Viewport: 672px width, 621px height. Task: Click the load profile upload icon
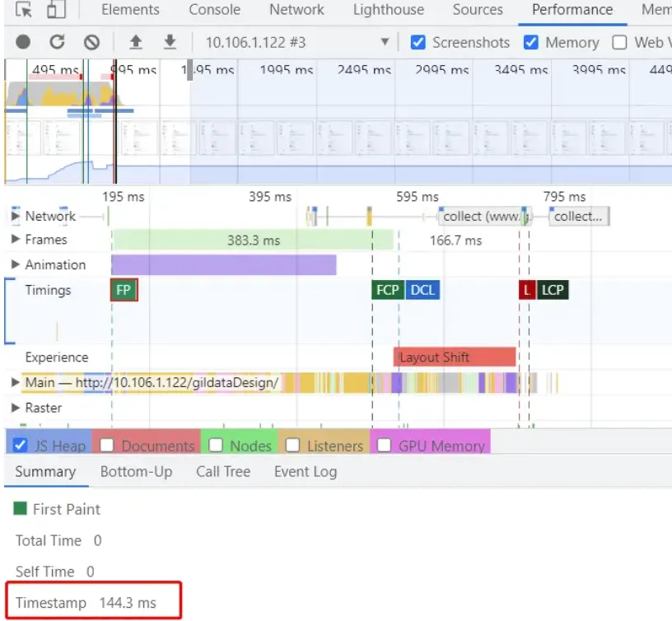pos(136,42)
